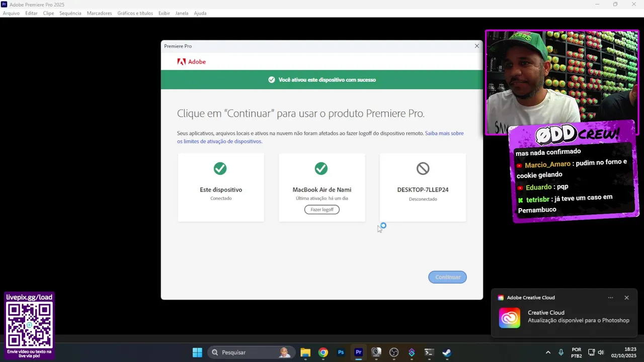Click the Desconectado status text
644x362 pixels.
click(x=423, y=199)
